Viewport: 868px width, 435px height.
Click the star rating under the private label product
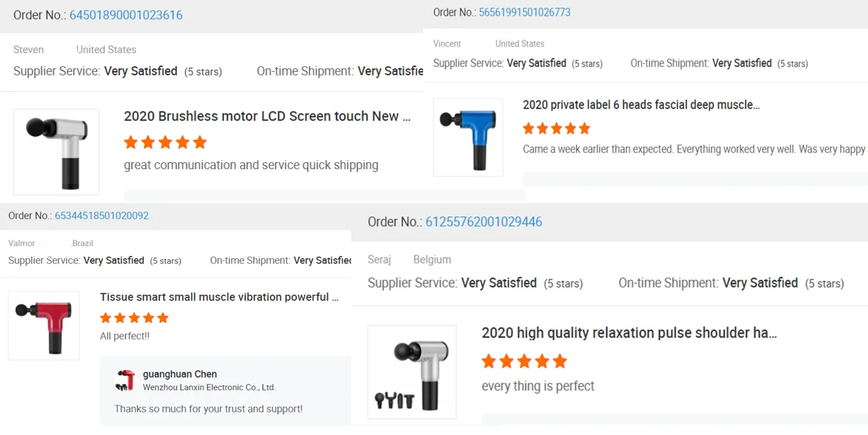[556, 128]
